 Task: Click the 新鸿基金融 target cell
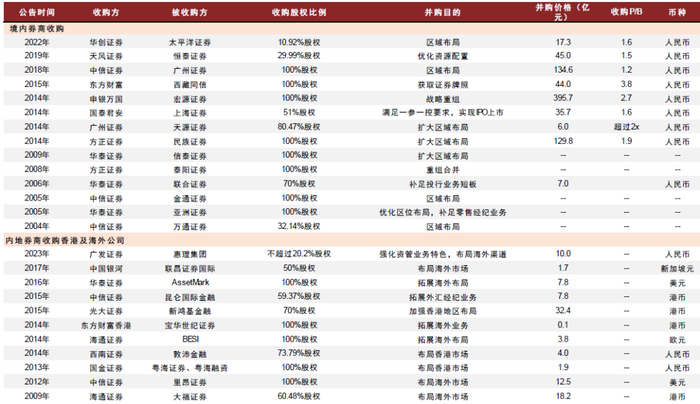[x=190, y=311]
